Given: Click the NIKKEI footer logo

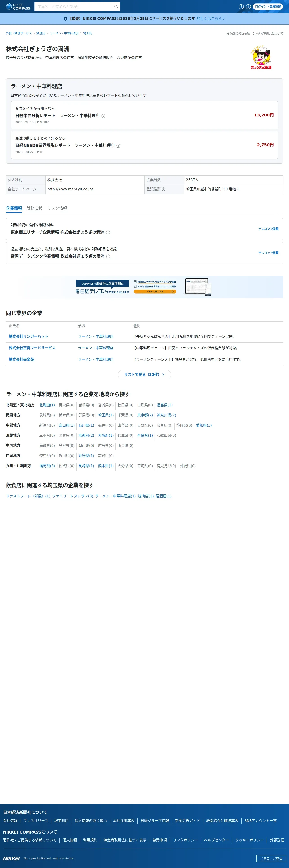Looking at the screenshot, I should [11, 859].
